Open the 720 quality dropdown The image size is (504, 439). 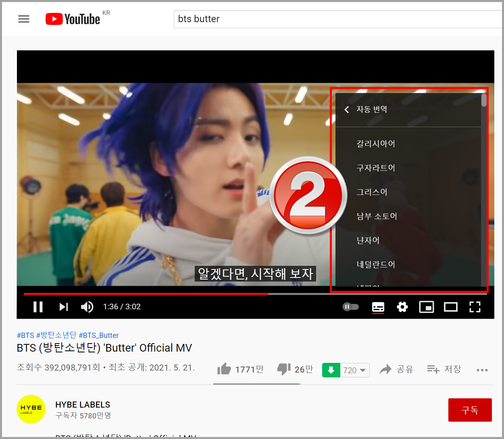click(x=355, y=370)
